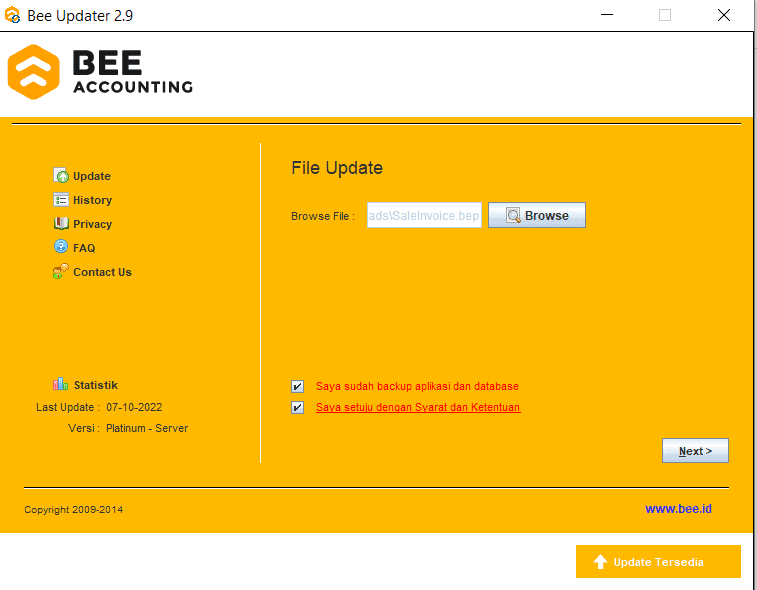Image resolution: width=757 pixels, height=590 pixels.
Task: Open the Syarat dan Ketentuan link
Action: point(418,407)
